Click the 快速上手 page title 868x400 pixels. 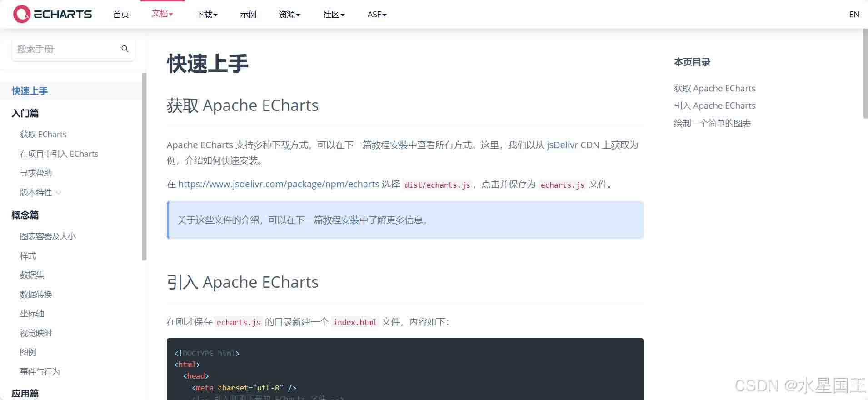pyautogui.click(x=208, y=64)
